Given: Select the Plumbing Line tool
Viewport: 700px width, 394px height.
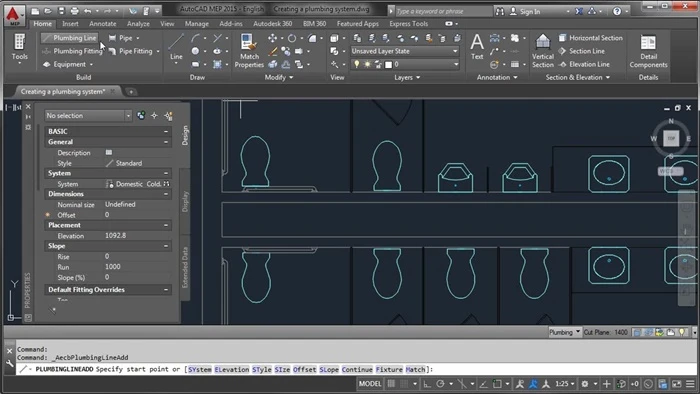Looking at the screenshot, I should (x=70, y=38).
